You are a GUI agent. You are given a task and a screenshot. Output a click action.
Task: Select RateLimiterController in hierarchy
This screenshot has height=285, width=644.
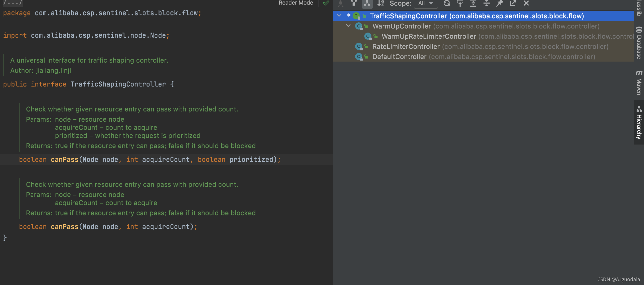tap(406, 47)
